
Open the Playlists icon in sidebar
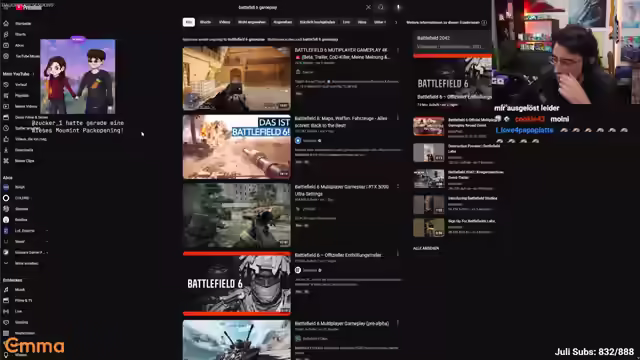[x=6, y=96]
